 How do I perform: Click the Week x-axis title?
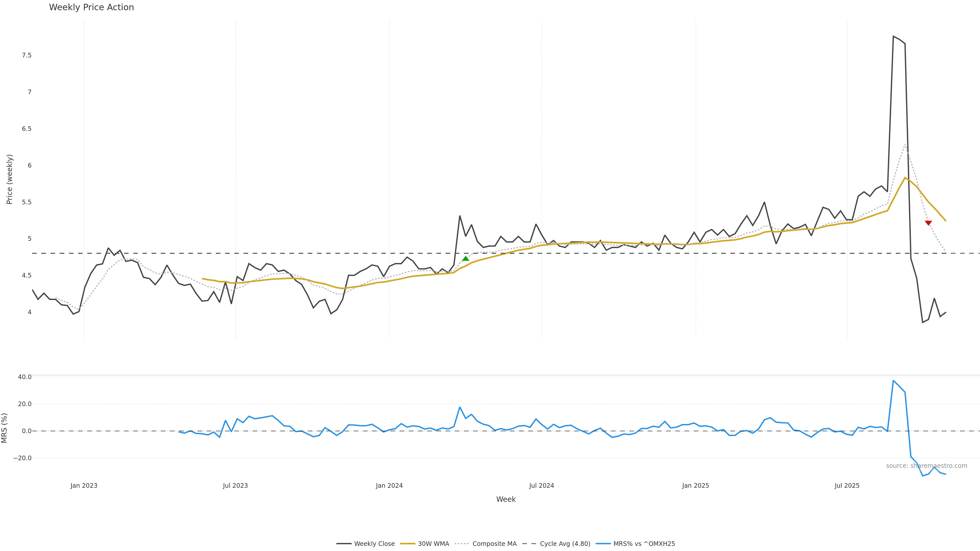point(506,499)
